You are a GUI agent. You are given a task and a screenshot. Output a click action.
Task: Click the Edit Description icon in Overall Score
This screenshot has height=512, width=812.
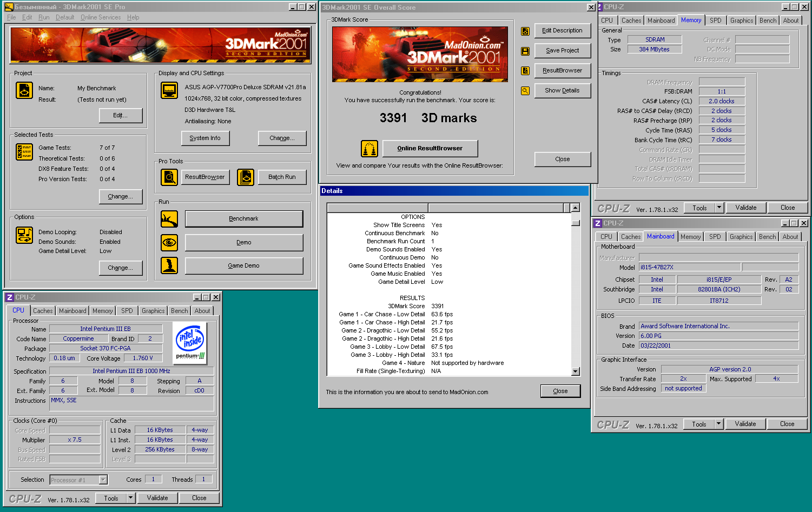click(525, 31)
